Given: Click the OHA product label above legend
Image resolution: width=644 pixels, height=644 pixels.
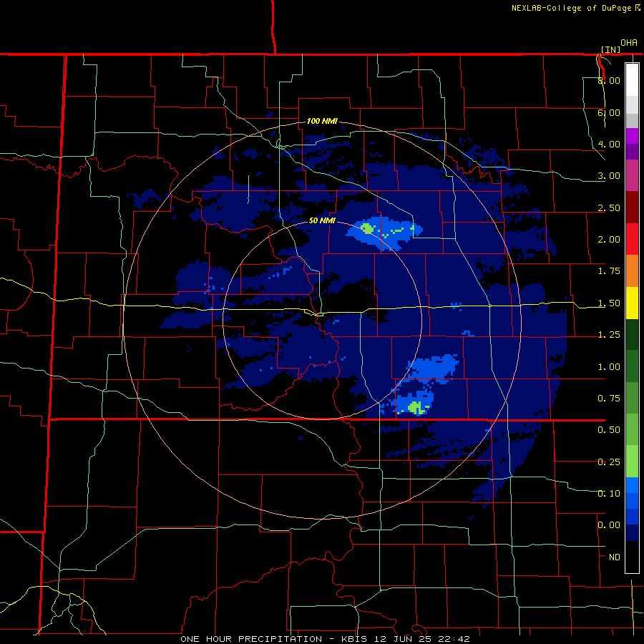Looking at the screenshot, I should 629,43.
